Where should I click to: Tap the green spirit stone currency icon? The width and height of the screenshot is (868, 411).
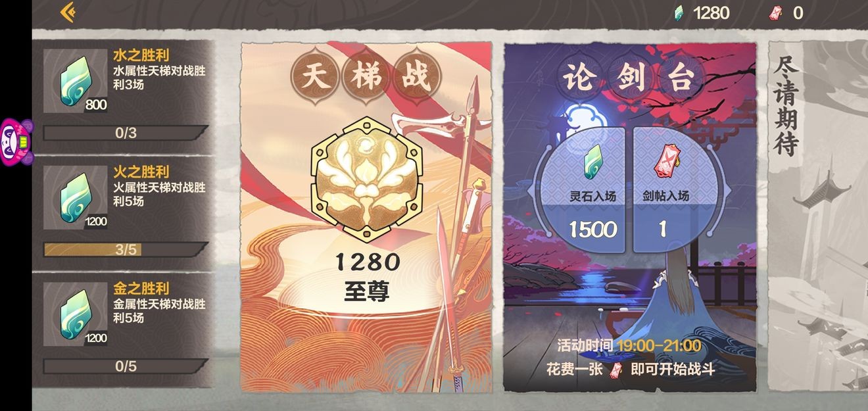(x=680, y=12)
